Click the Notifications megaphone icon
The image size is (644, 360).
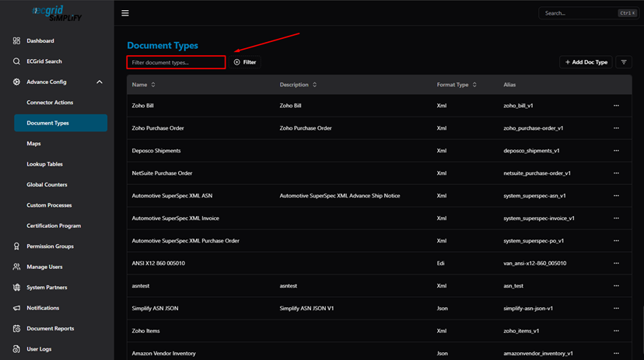[16, 308]
